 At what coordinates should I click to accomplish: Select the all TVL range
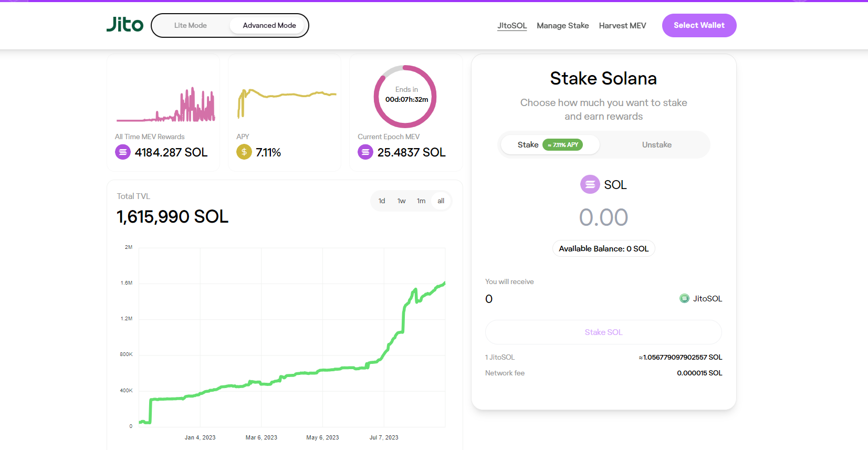pos(441,201)
